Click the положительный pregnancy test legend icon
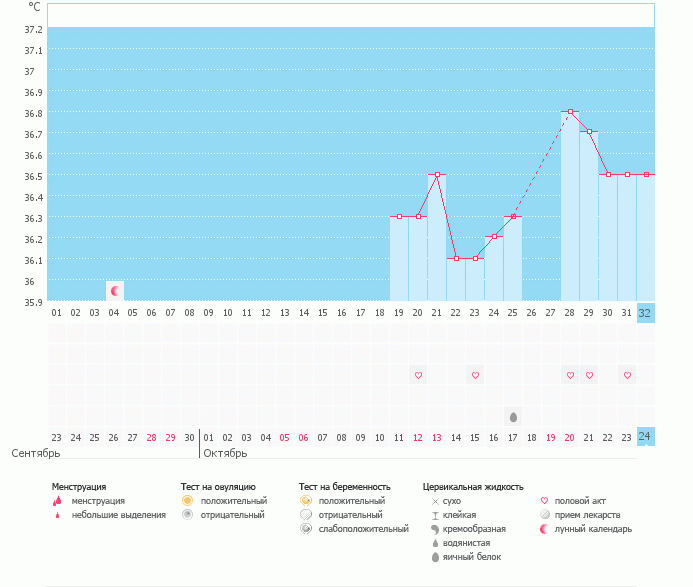Screen dimensions: 693x587 pos(305,500)
